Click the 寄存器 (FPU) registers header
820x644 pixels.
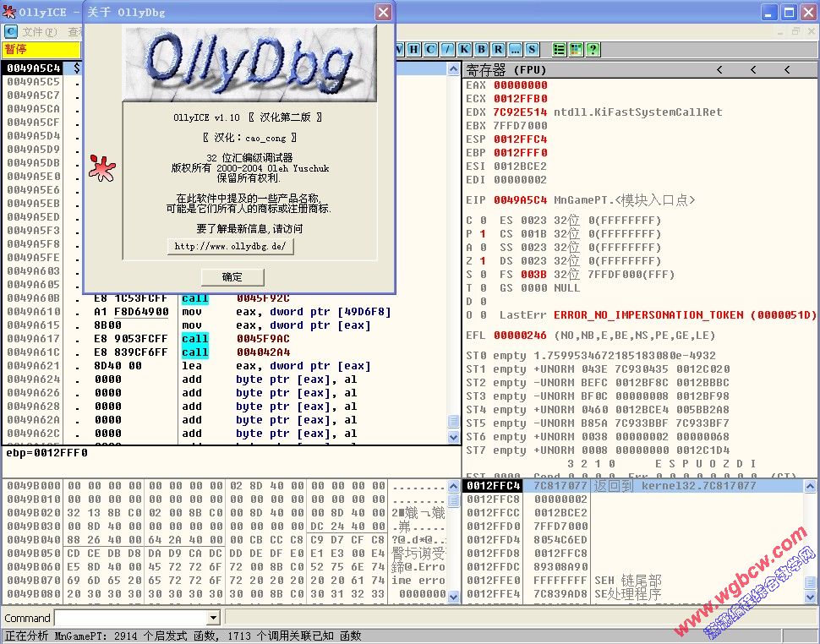click(506, 69)
